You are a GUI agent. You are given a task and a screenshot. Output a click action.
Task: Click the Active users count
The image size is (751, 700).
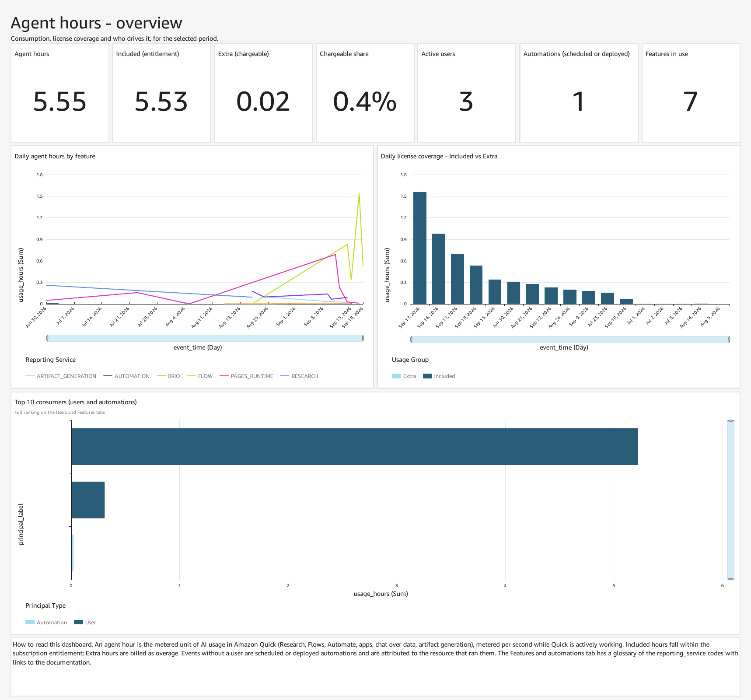466,101
